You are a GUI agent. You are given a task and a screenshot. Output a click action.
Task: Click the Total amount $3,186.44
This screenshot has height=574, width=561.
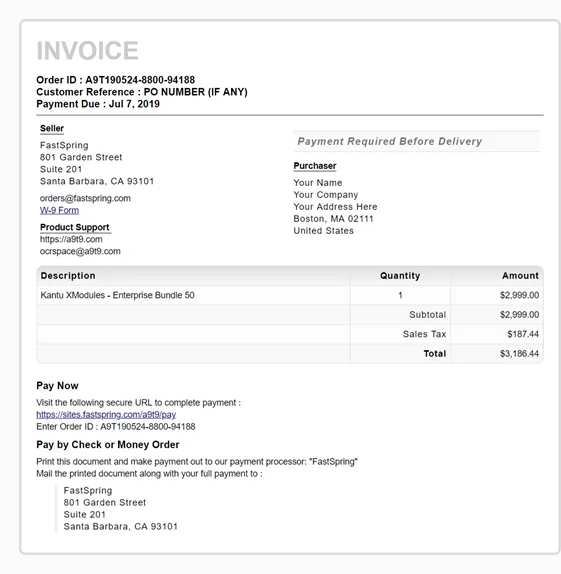[x=519, y=353]
